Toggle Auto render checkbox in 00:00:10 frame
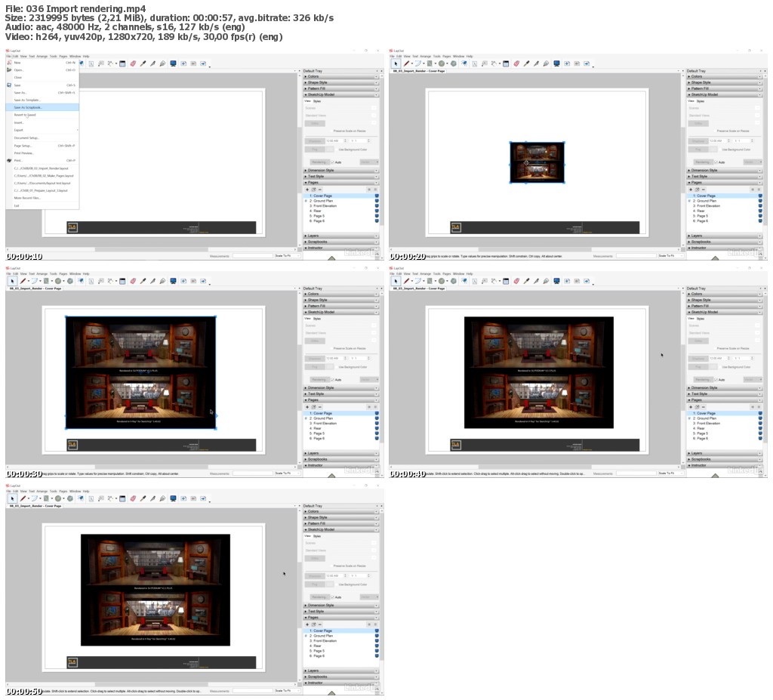 (332, 162)
